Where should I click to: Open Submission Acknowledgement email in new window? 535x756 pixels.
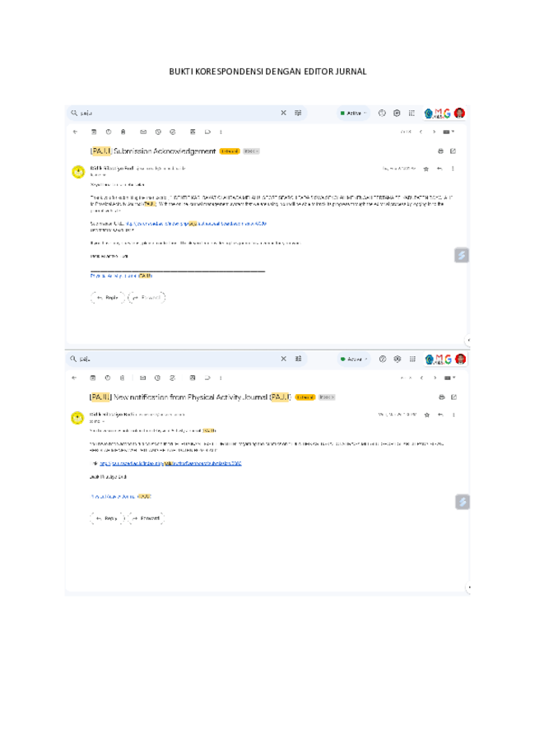pyautogui.click(x=453, y=151)
